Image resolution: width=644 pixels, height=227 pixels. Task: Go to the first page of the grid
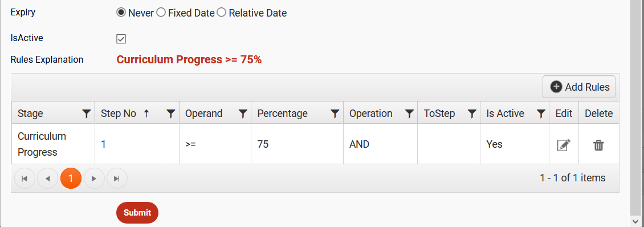(25, 179)
